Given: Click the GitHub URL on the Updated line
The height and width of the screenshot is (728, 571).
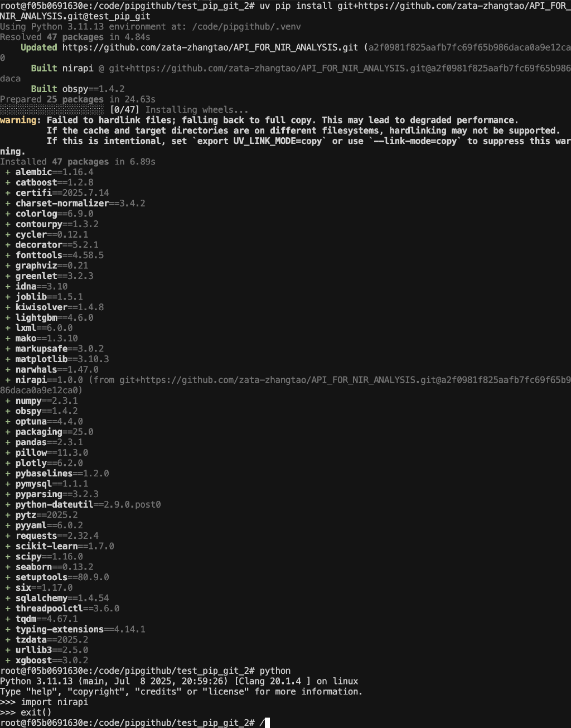Looking at the screenshot, I should [210, 47].
